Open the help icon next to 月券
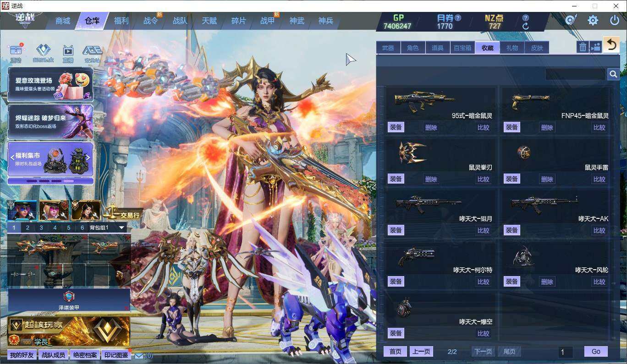Image resolution: width=627 pixels, height=364 pixels. pos(458,18)
